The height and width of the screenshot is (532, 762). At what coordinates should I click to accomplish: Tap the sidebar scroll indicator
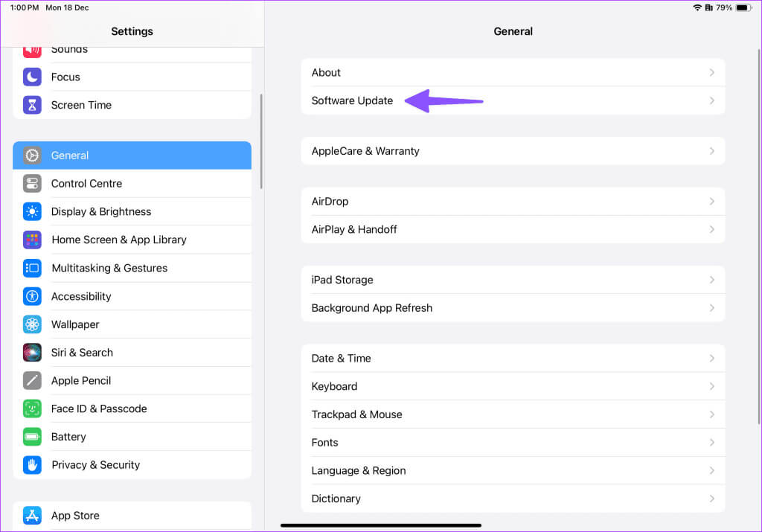(x=261, y=141)
